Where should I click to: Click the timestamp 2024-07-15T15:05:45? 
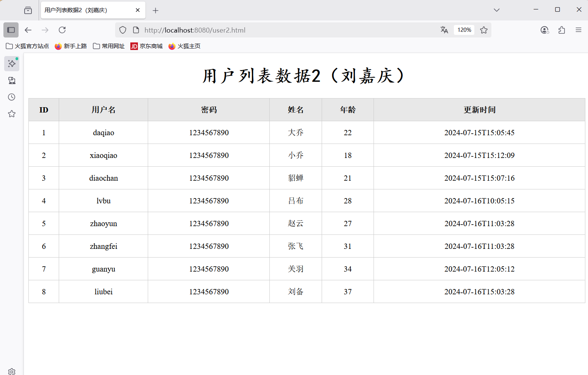tap(479, 133)
